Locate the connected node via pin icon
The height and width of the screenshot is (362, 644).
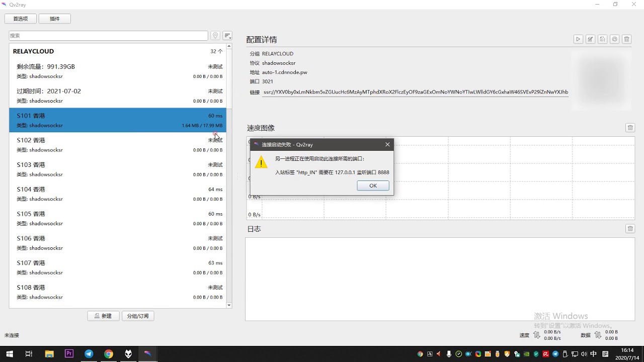(215, 36)
